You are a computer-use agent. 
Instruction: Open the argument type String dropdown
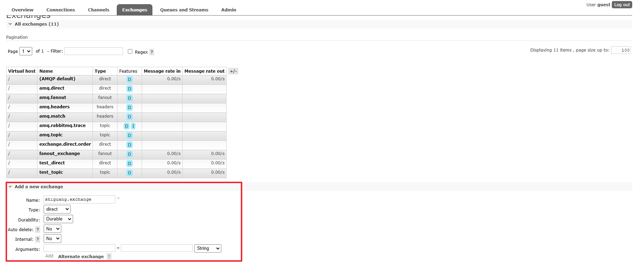(x=208, y=248)
